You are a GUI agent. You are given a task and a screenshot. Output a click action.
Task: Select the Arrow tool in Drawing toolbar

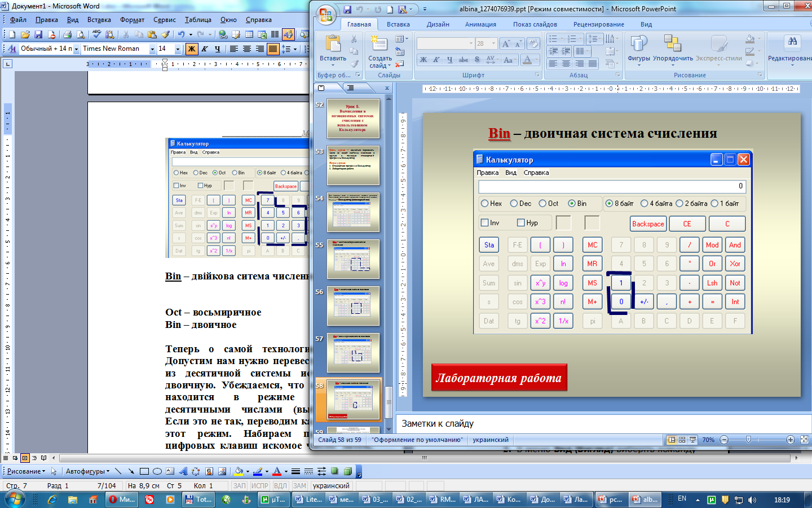tap(131, 471)
